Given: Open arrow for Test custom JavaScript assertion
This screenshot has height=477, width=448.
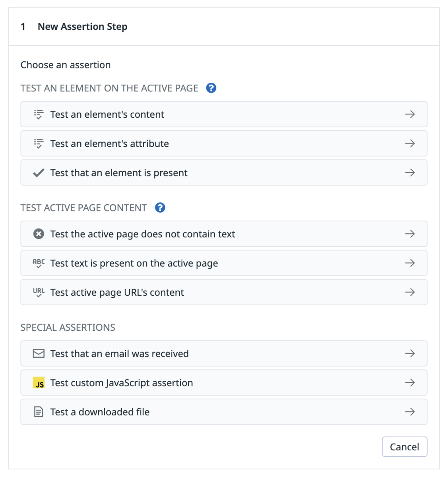Looking at the screenshot, I should point(410,383).
